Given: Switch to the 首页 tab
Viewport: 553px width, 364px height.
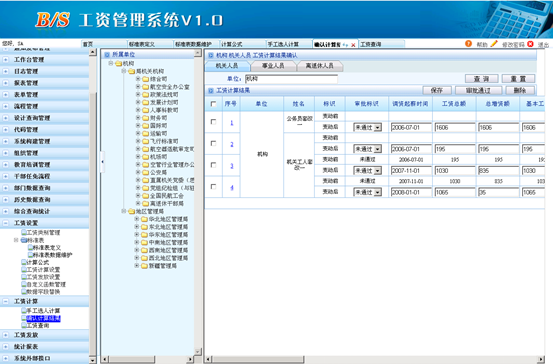Looking at the screenshot, I should (x=104, y=44).
